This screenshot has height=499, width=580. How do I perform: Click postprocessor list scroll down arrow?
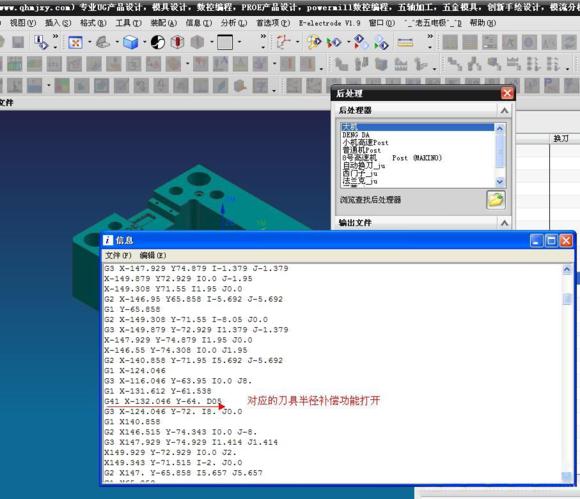[x=500, y=181]
